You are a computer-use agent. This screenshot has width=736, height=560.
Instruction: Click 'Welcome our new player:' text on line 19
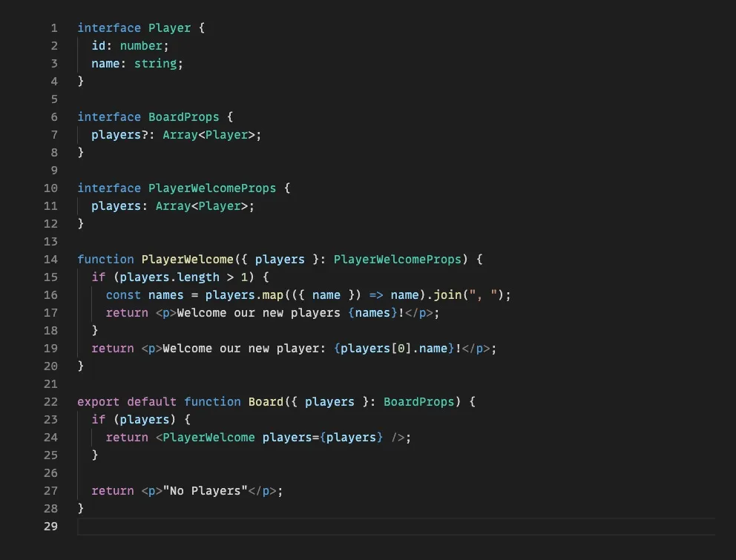click(x=244, y=349)
